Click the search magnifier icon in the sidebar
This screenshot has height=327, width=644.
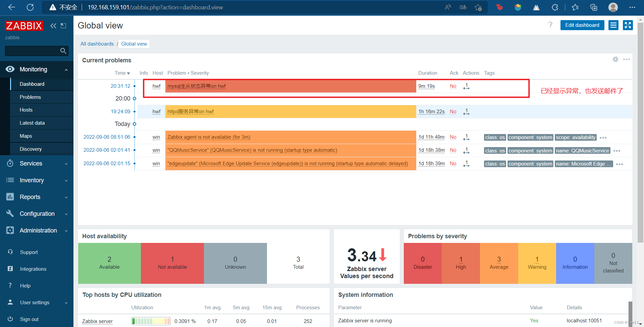click(x=63, y=51)
